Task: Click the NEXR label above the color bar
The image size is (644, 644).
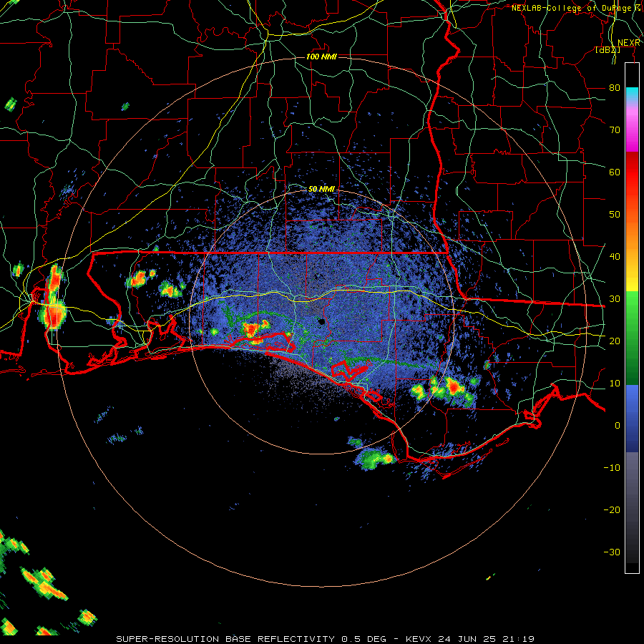Action: click(x=629, y=43)
